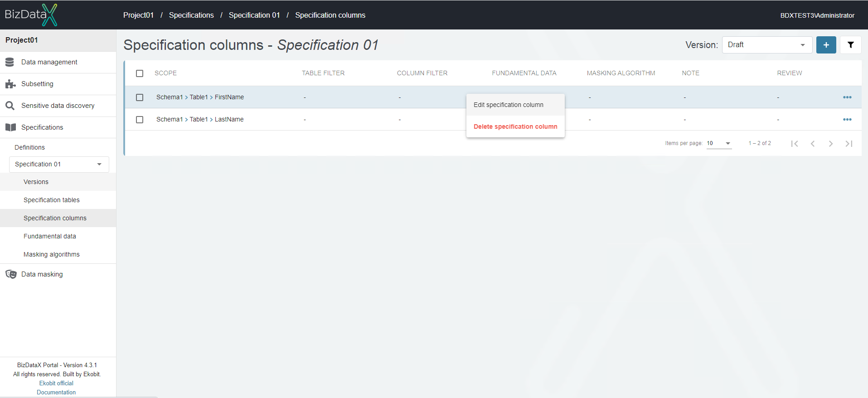Viewport: 868px width, 398px height.
Task: Go to next page of results
Action: [830, 144]
